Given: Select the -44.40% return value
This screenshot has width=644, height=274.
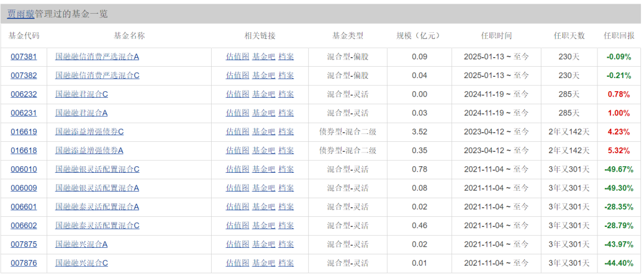Looking at the screenshot, I should (618, 263).
